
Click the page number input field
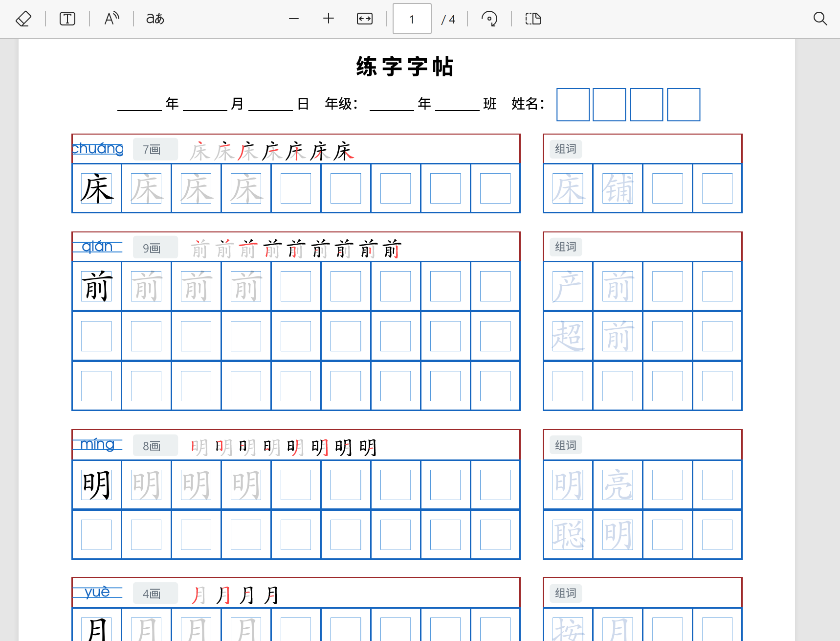tap(412, 19)
